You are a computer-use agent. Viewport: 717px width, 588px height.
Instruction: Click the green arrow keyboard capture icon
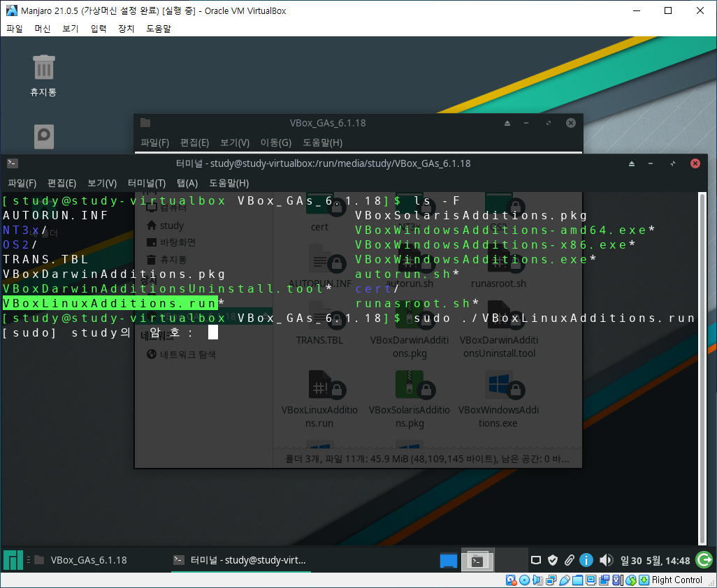click(x=644, y=580)
